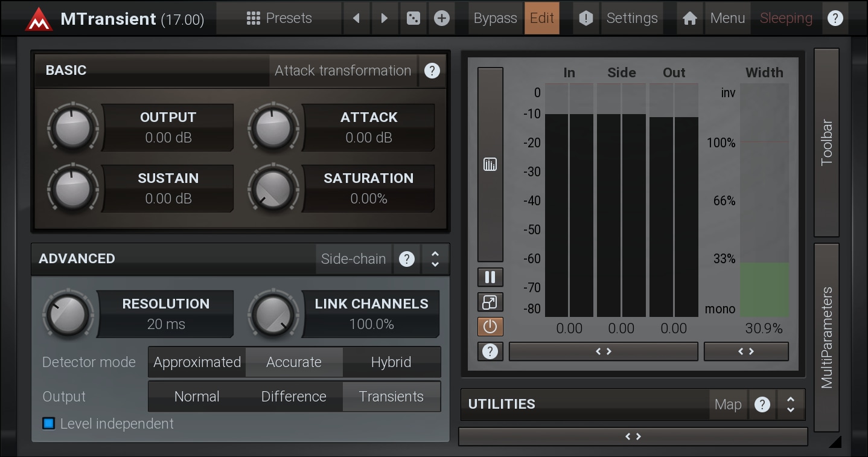Expand the Advanced panel arrows
This screenshot has height=457, width=868.
point(435,259)
